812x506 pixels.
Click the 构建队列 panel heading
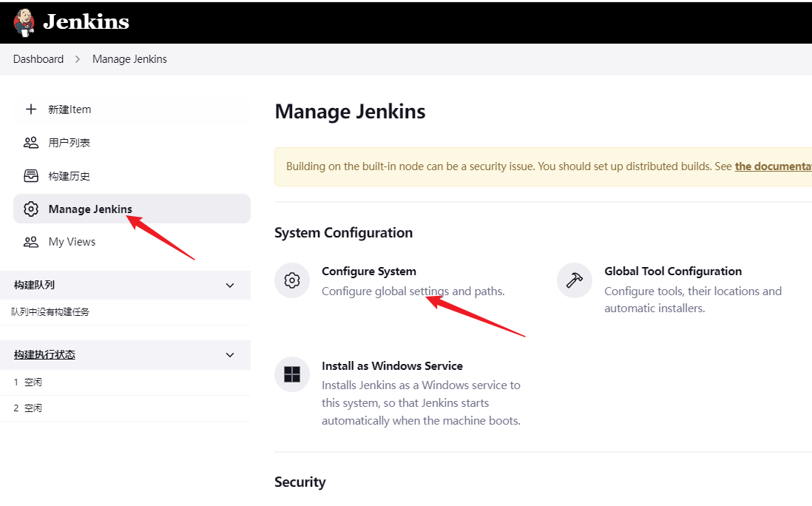34,285
